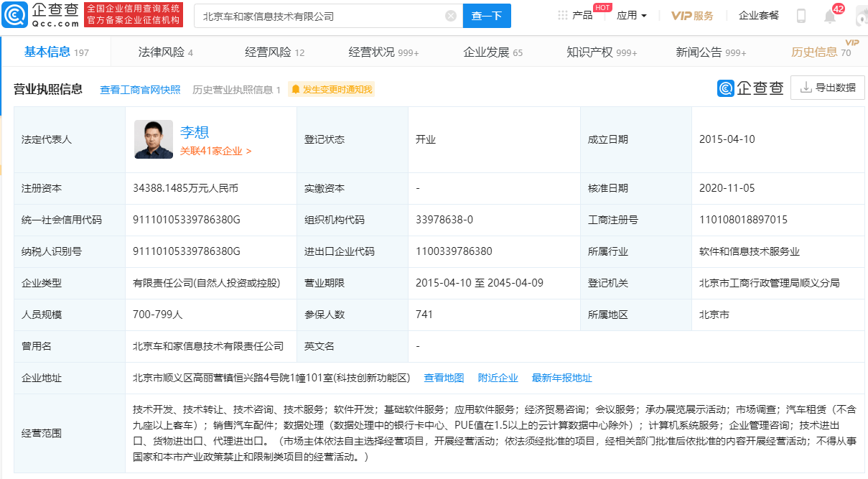The height and width of the screenshot is (479, 868).
Task: Open 历史营业执照信息 link
Action: [236, 90]
